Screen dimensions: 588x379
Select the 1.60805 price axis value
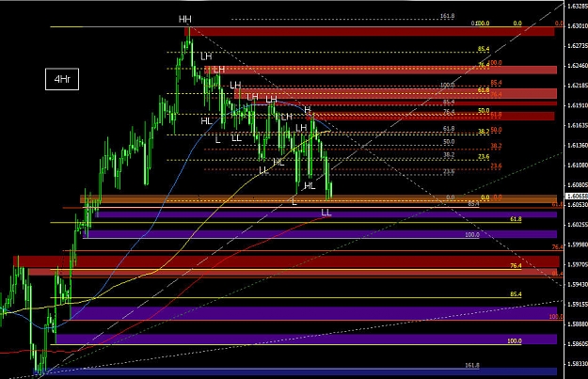tap(577, 185)
